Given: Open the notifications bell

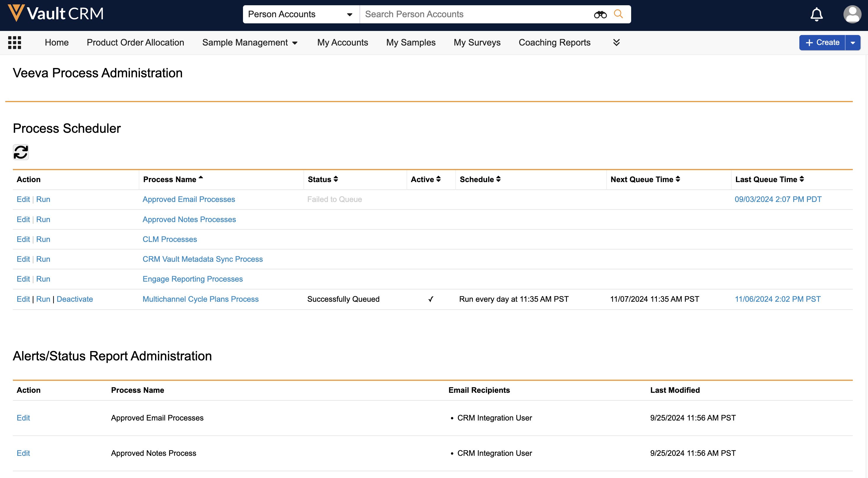Looking at the screenshot, I should [x=816, y=14].
